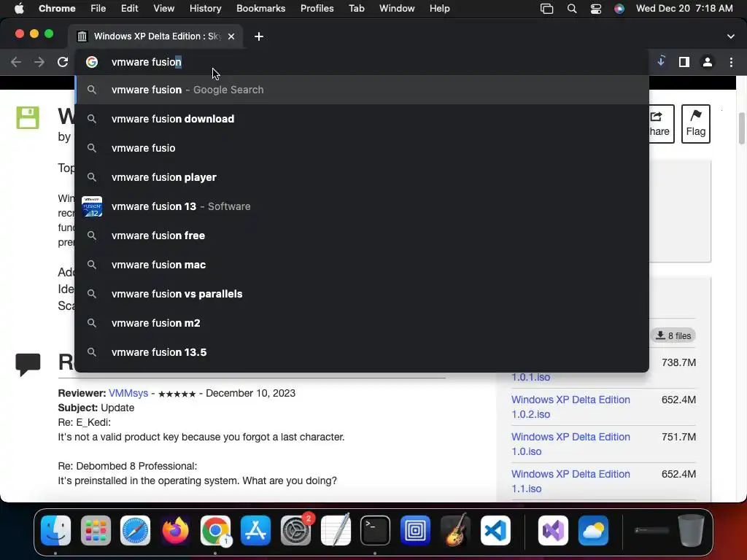Click the Flag button on the page
Image resolution: width=747 pixels, height=560 pixels.
pos(695,124)
